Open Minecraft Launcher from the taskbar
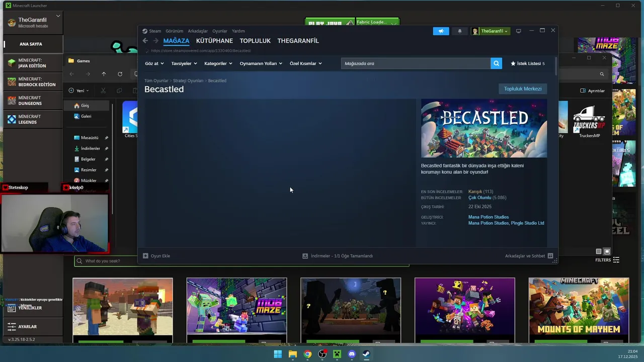The image size is (644, 362). click(x=337, y=354)
